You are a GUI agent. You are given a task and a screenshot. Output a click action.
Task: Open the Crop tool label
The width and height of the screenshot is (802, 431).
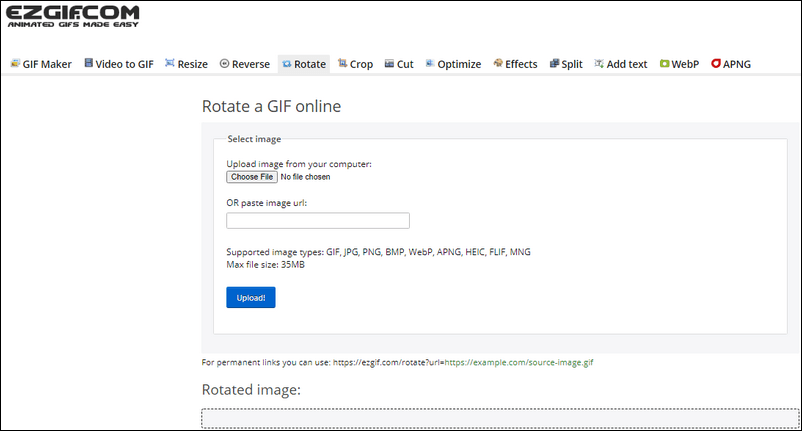[x=361, y=64]
